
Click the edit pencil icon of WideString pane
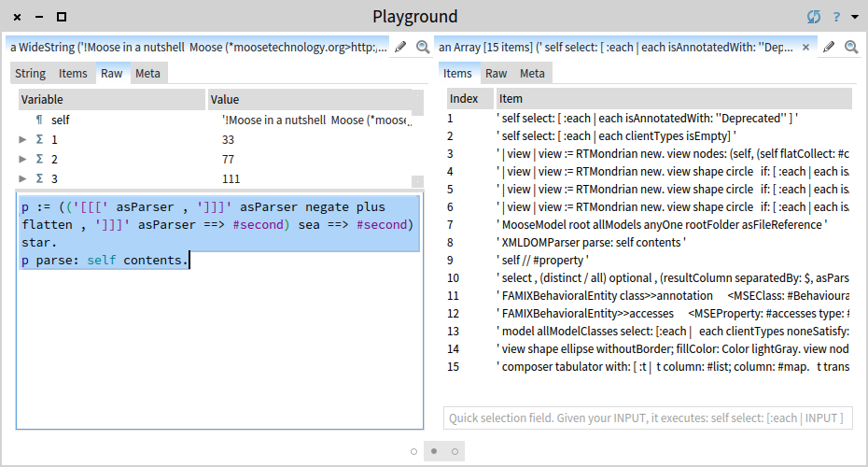pyautogui.click(x=400, y=47)
